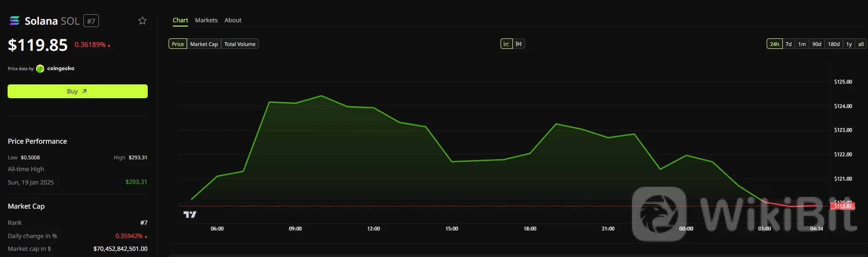Click the Sun, 19 Jan 2025 date
This screenshot has height=257, width=868.
pyautogui.click(x=31, y=182)
